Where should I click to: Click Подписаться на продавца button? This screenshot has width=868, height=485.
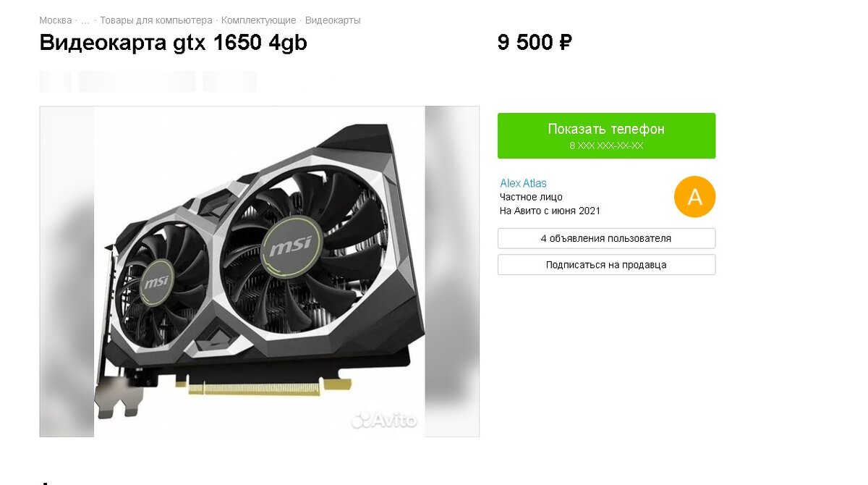[x=606, y=265]
